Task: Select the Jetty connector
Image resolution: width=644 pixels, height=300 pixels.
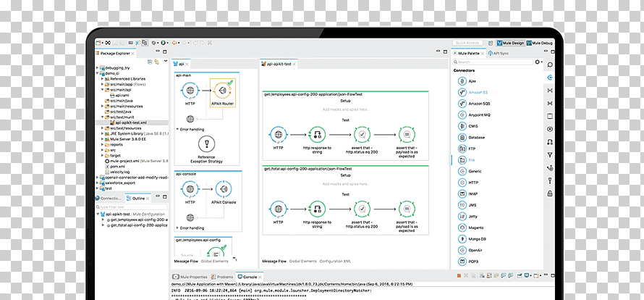Action: 467,216
